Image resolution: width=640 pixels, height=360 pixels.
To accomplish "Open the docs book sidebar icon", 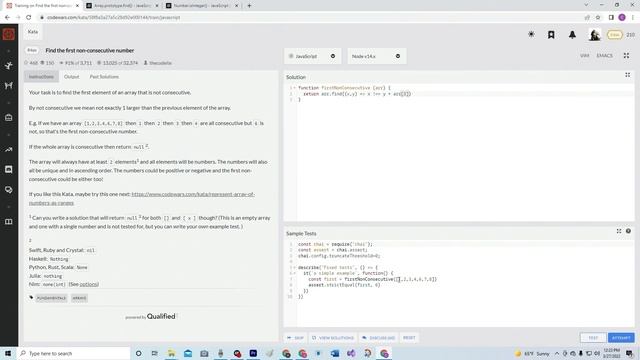I will pos(9,222).
